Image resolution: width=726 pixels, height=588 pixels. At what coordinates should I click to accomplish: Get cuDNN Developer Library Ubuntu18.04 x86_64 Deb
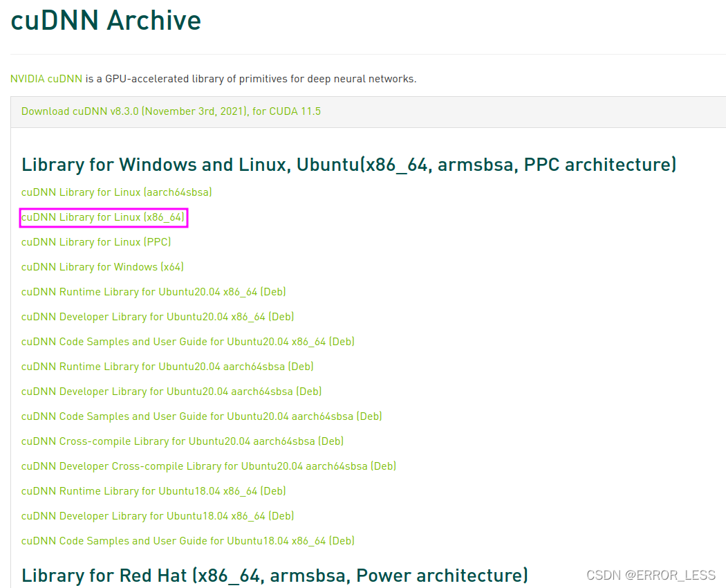pyautogui.click(x=158, y=516)
